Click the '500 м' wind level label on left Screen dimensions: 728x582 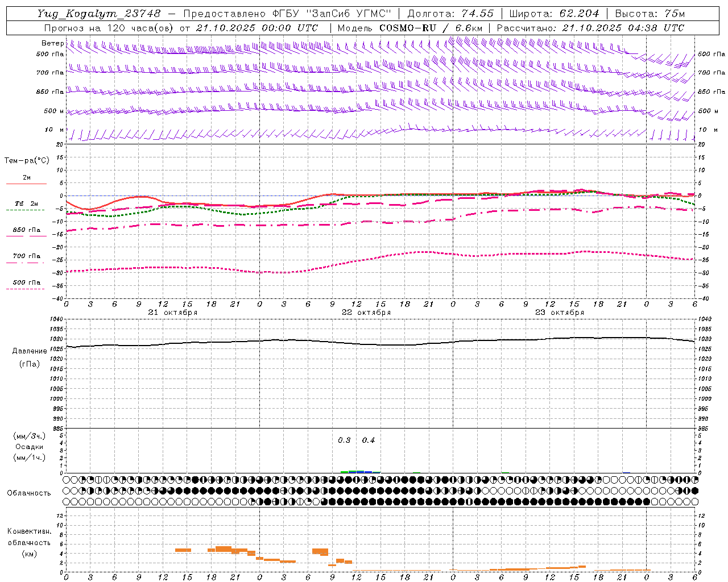(x=54, y=111)
